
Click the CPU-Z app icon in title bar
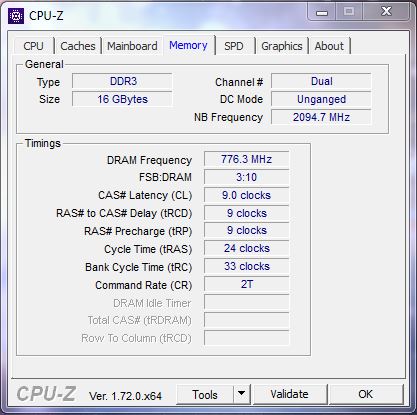[16, 16]
